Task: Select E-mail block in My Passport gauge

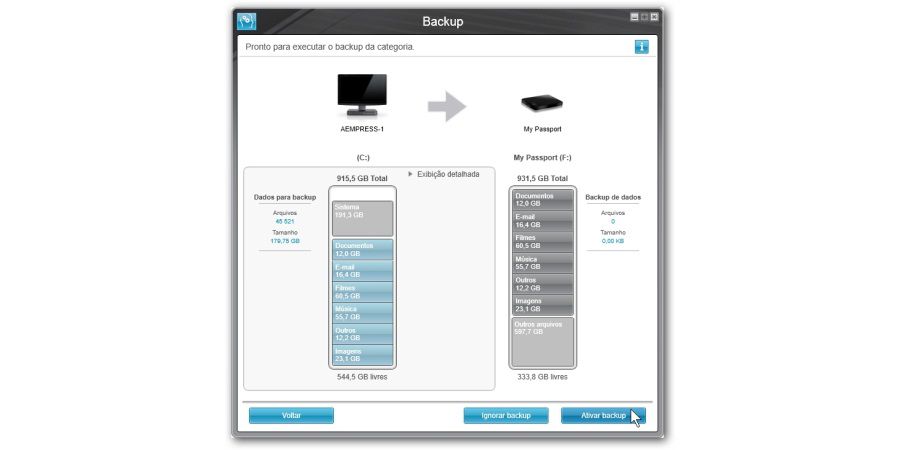Action: click(x=542, y=221)
